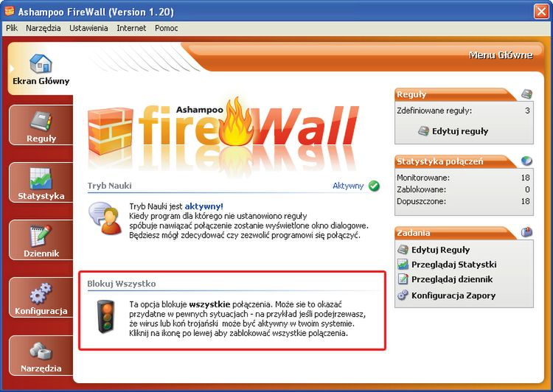The height and width of the screenshot is (392, 553).
Task: Click the Konfiguracja Zapory task link
Action: [x=447, y=295]
